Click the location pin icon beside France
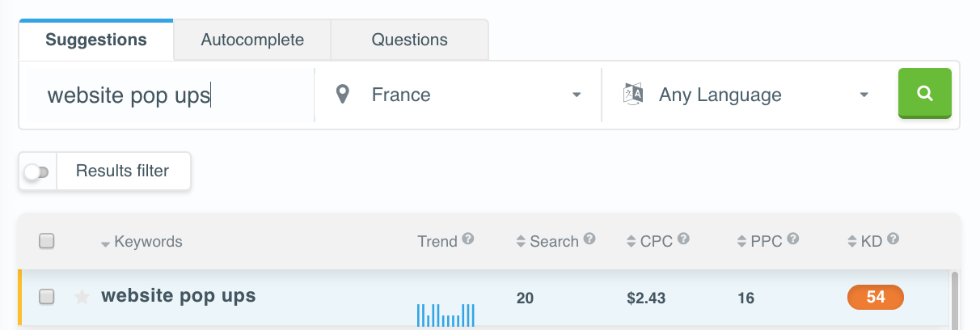 point(343,95)
